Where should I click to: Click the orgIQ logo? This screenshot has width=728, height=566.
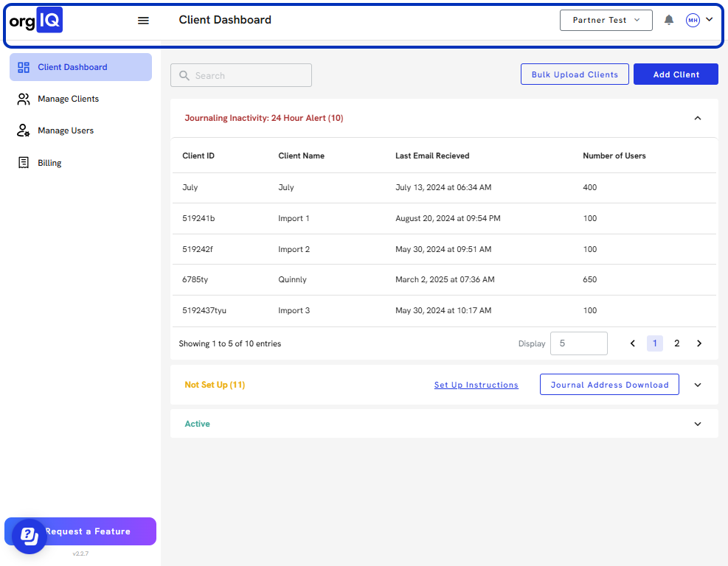coord(35,21)
